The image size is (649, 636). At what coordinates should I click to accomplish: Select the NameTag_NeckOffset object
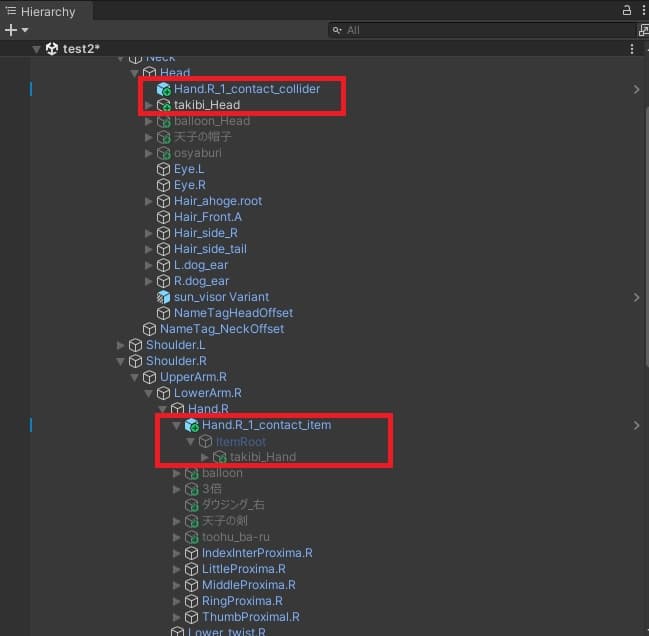222,329
